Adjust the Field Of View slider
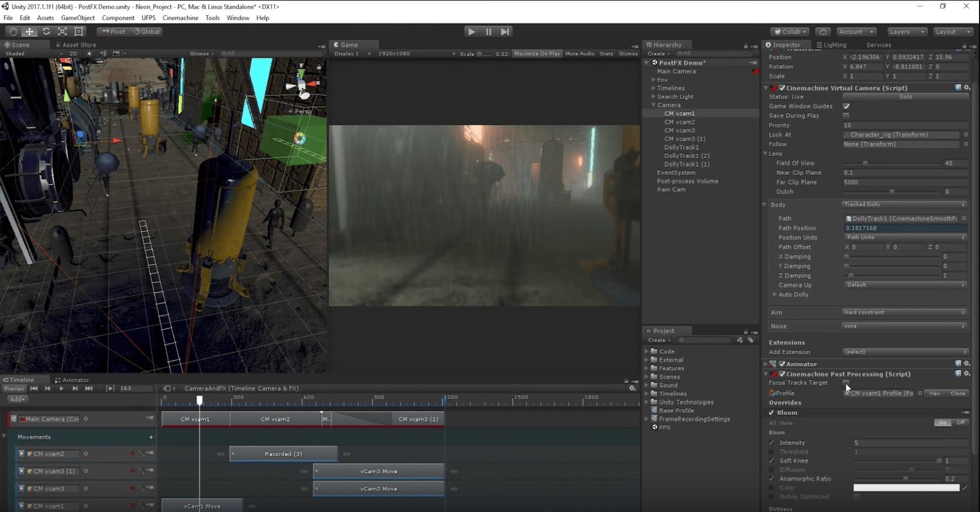The width and height of the screenshot is (980, 512). [892, 163]
